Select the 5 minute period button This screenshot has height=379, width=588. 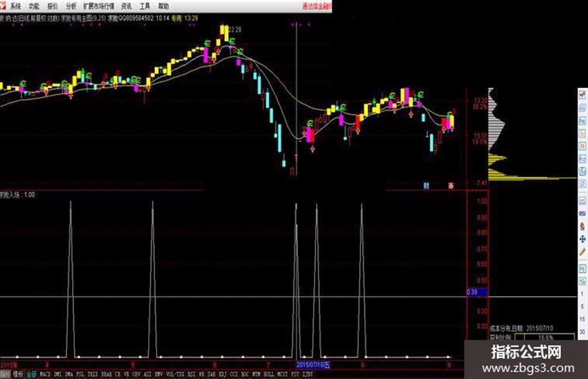582,307
